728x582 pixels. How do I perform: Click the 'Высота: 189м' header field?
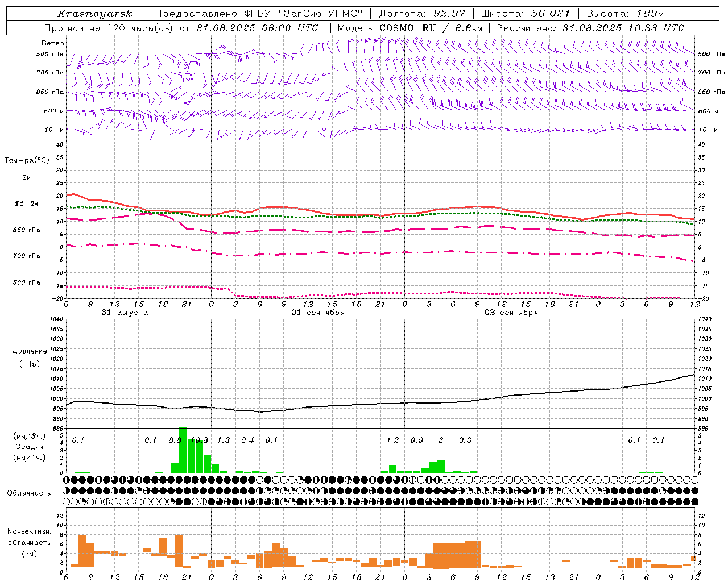(624, 14)
